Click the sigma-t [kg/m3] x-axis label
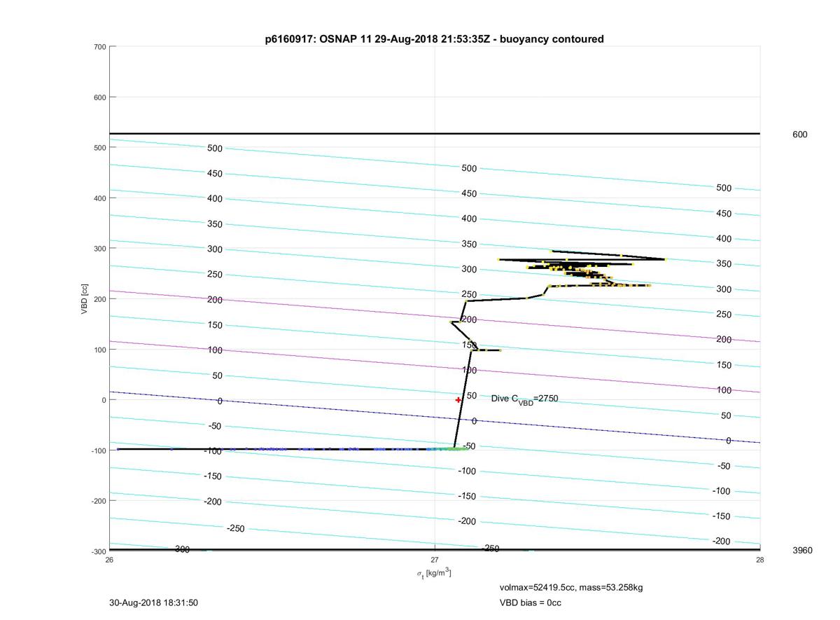Screen dimensions: 840x620 tap(434, 573)
